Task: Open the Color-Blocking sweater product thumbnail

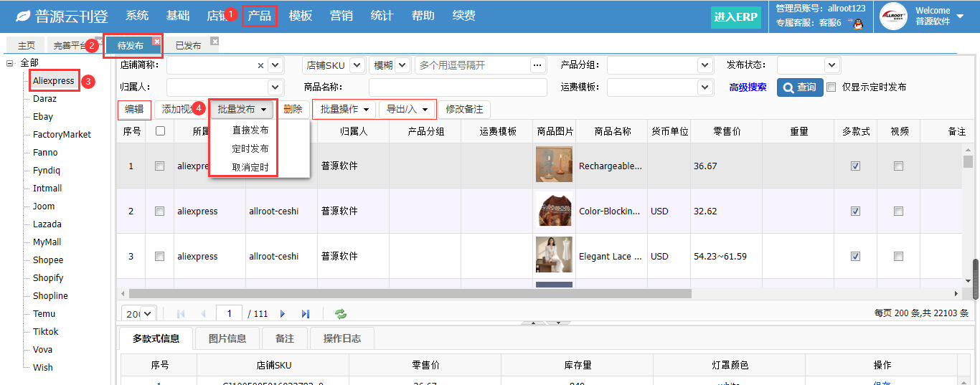Action: click(554, 209)
